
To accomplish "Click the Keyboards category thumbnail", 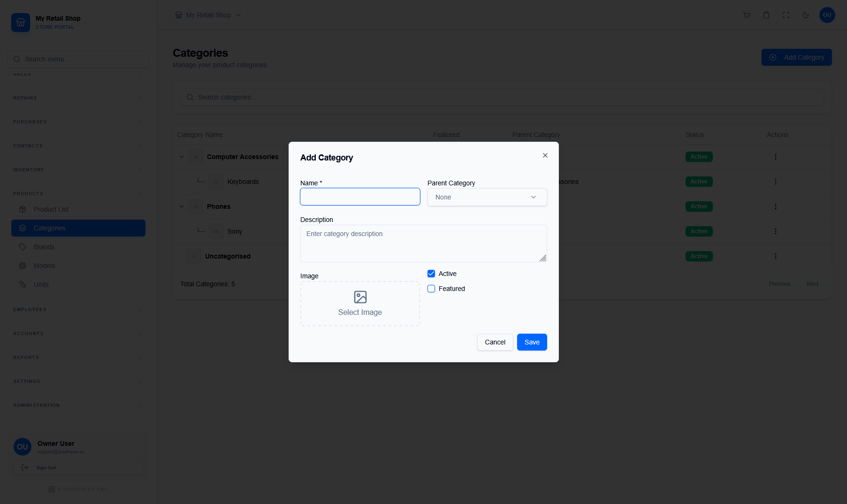I will 216,182.
